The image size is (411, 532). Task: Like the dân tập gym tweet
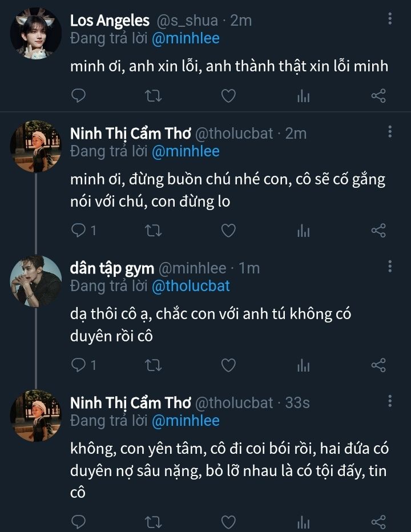pos(228,365)
